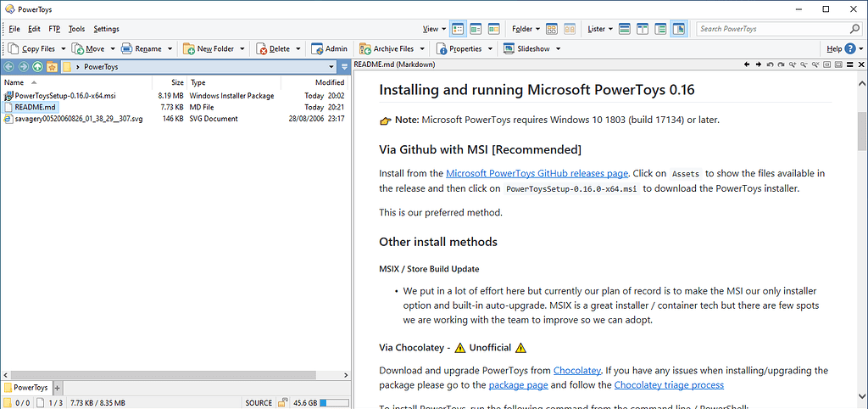Expand Rename dropdown arrow

click(x=170, y=48)
